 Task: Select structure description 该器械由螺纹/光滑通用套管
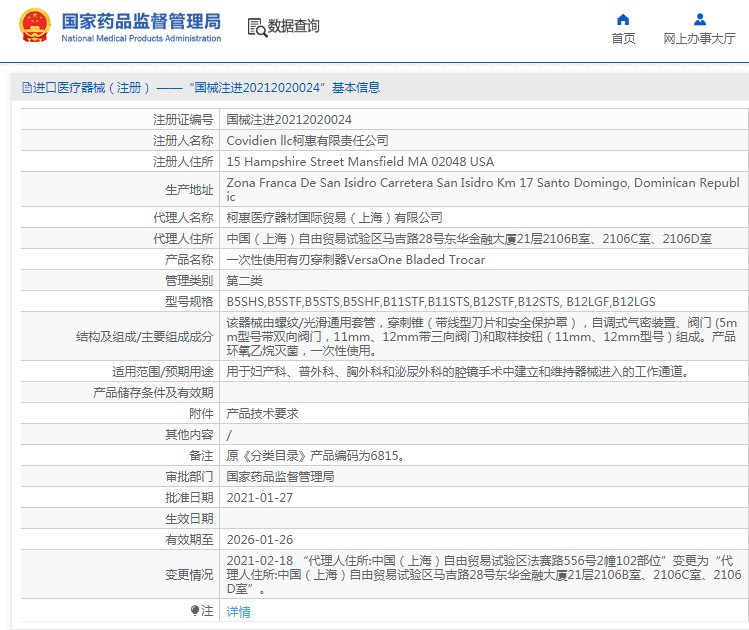pos(482,337)
